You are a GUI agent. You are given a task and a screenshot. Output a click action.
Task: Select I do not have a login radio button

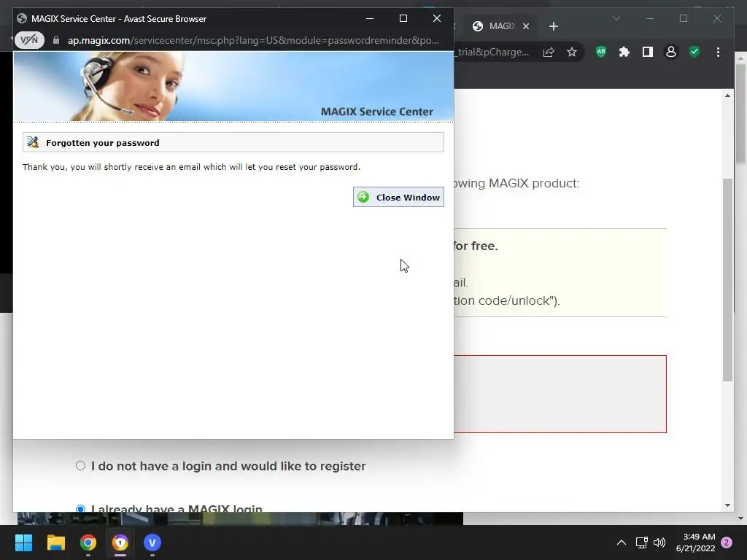[x=80, y=465]
